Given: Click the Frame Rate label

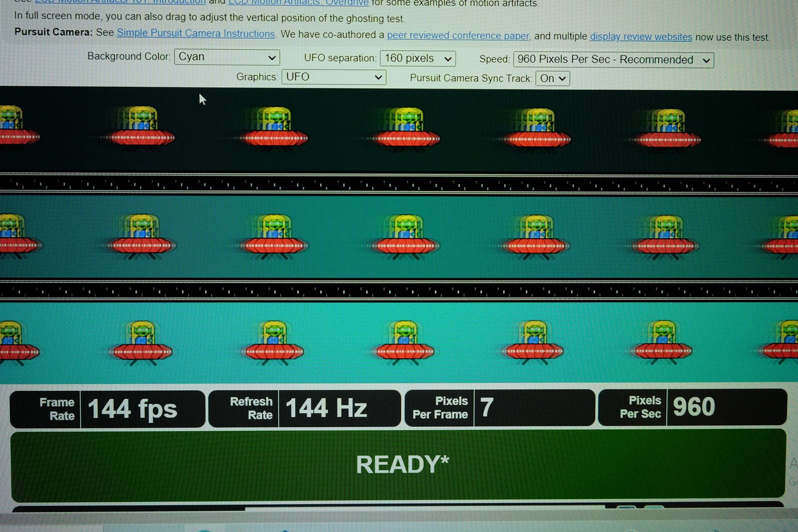Looking at the screenshot, I should point(56,409).
